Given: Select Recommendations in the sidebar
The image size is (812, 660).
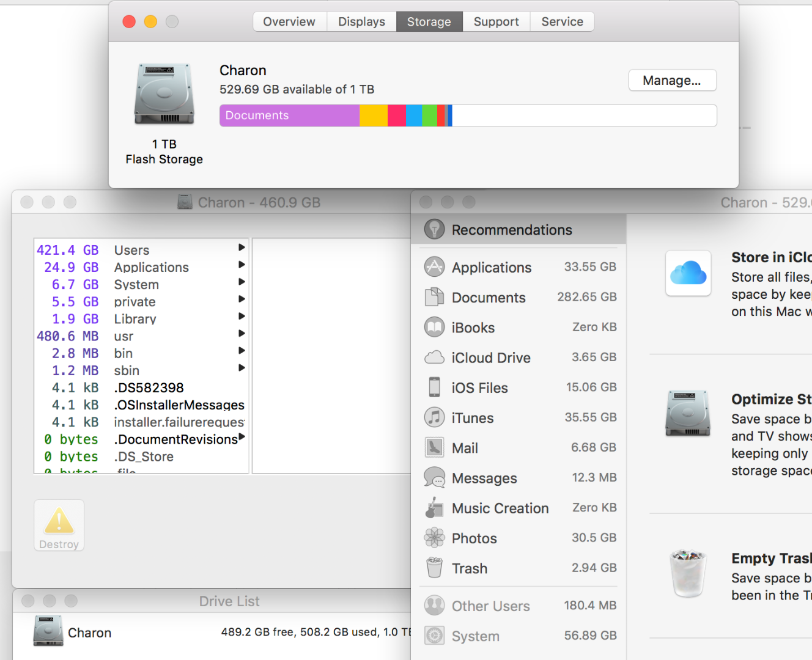Looking at the screenshot, I should (519, 229).
